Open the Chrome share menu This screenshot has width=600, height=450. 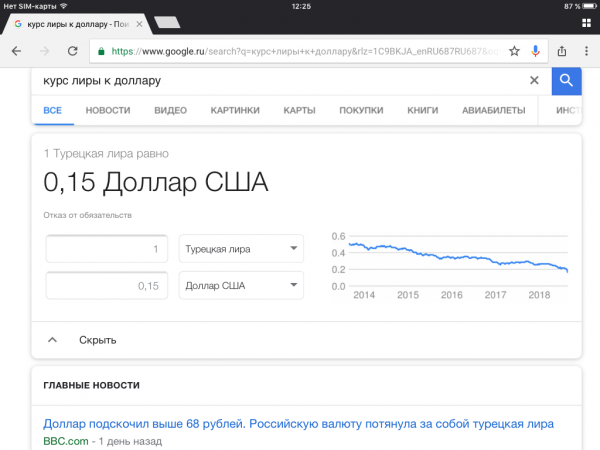point(562,50)
